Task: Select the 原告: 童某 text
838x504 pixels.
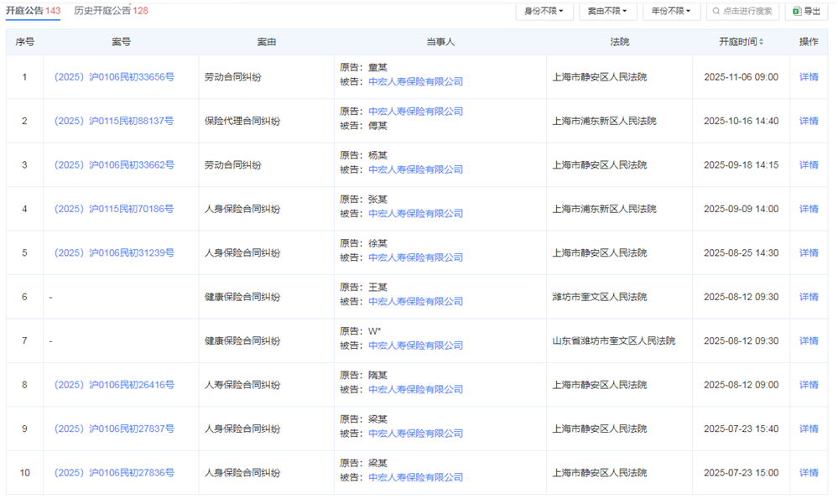Action: [363, 67]
